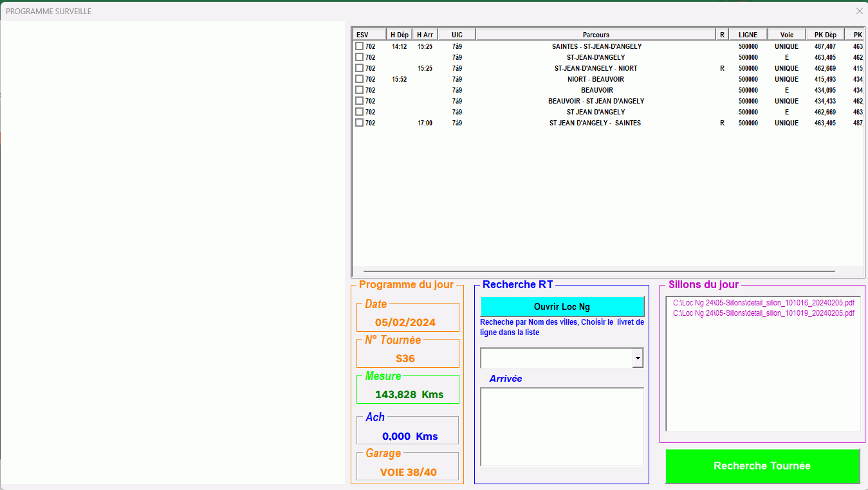Click the Ouvrir Loc Ng button

(x=562, y=307)
